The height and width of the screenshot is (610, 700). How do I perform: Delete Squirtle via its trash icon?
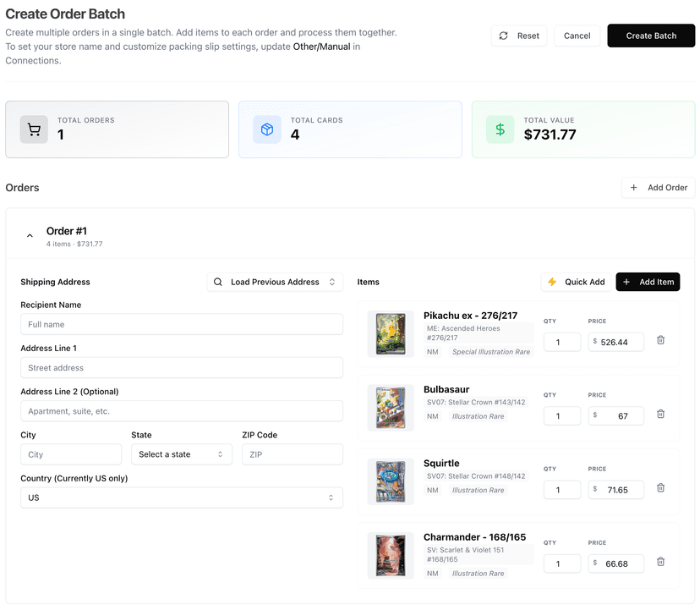point(660,489)
